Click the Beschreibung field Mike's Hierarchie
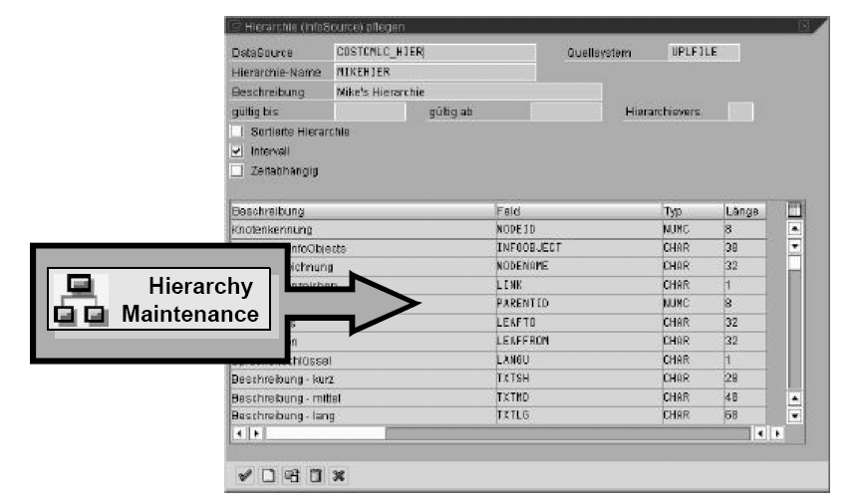Screen dimensions: 858x504 467,92
